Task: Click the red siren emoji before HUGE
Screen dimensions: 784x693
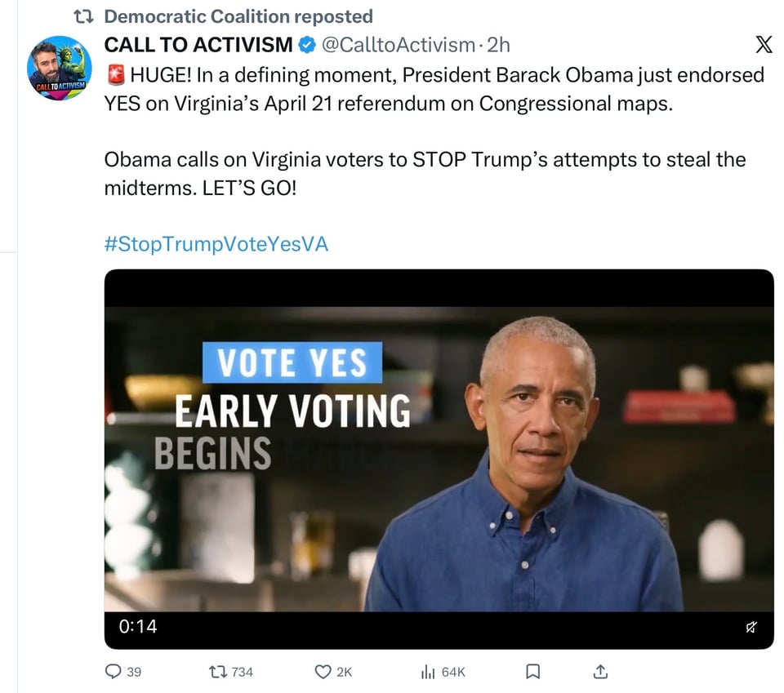Action: [x=114, y=76]
